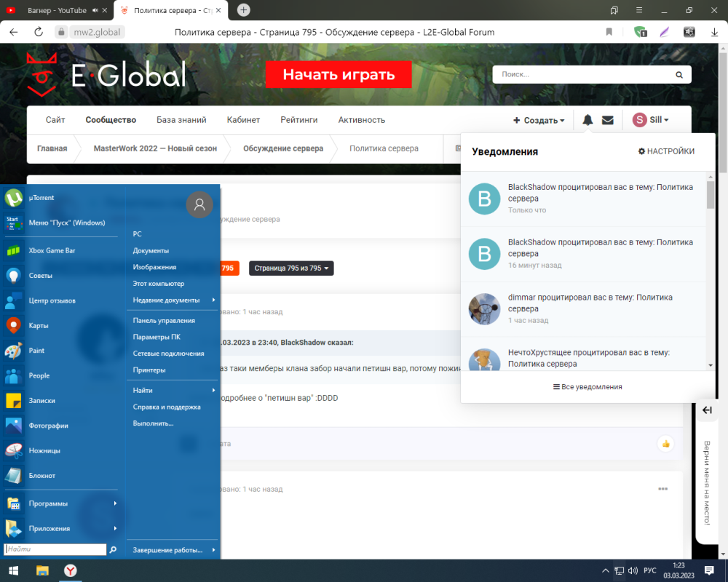Click the Начать играть button
This screenshot has height=582, width=728.
tap(339, 74)
